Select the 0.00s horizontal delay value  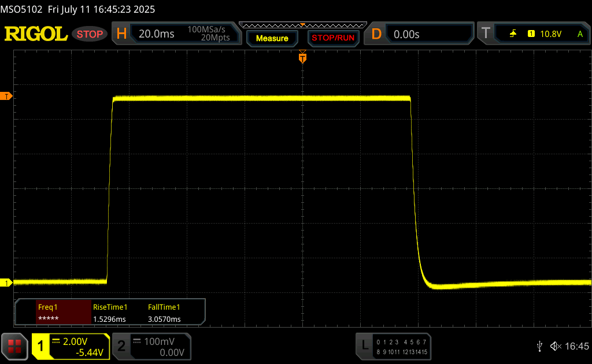point(406,34)
